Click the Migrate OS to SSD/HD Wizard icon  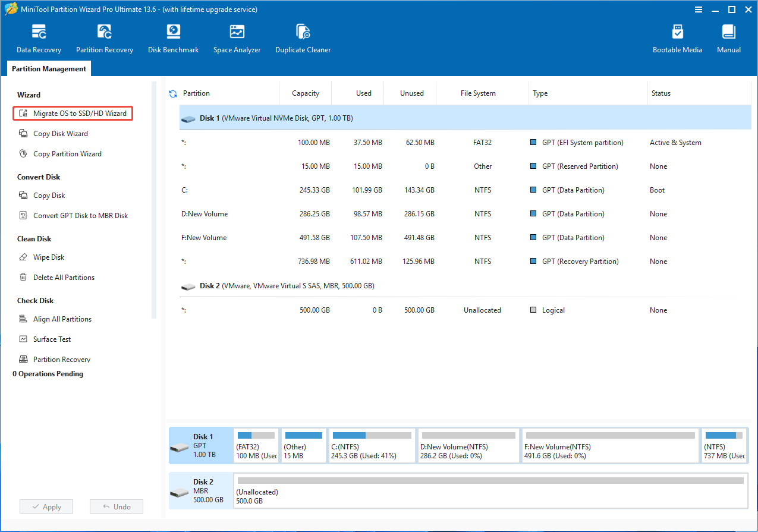click(23, 113)
